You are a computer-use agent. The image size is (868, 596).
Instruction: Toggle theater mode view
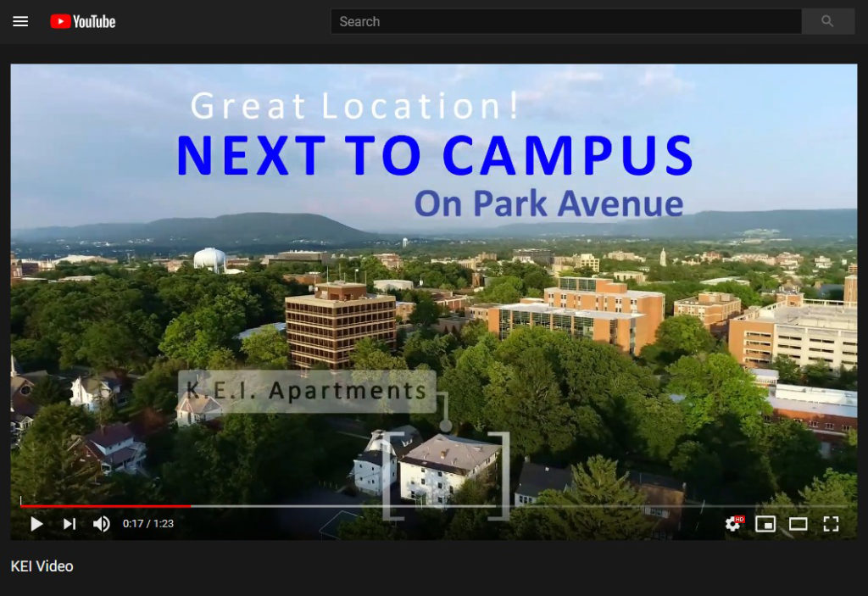click(x=798, y=524)
